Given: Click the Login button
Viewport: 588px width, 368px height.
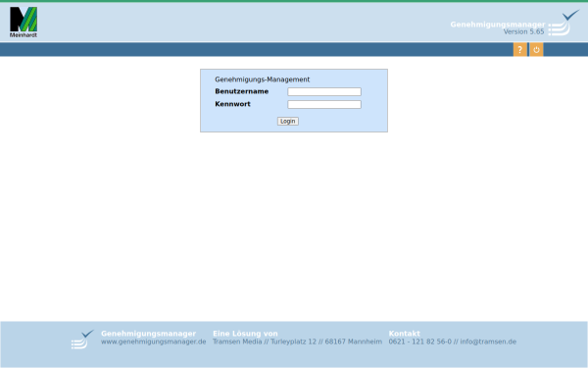Looking at the screenshot, I should click(287, 121).
